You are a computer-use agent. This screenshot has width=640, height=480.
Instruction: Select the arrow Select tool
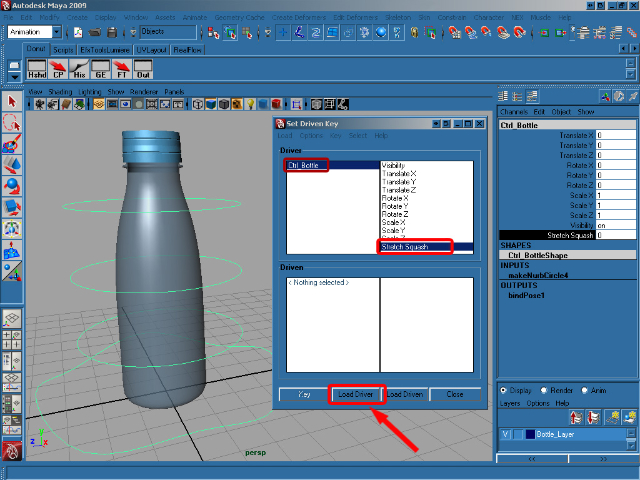(x=12, y=102)
